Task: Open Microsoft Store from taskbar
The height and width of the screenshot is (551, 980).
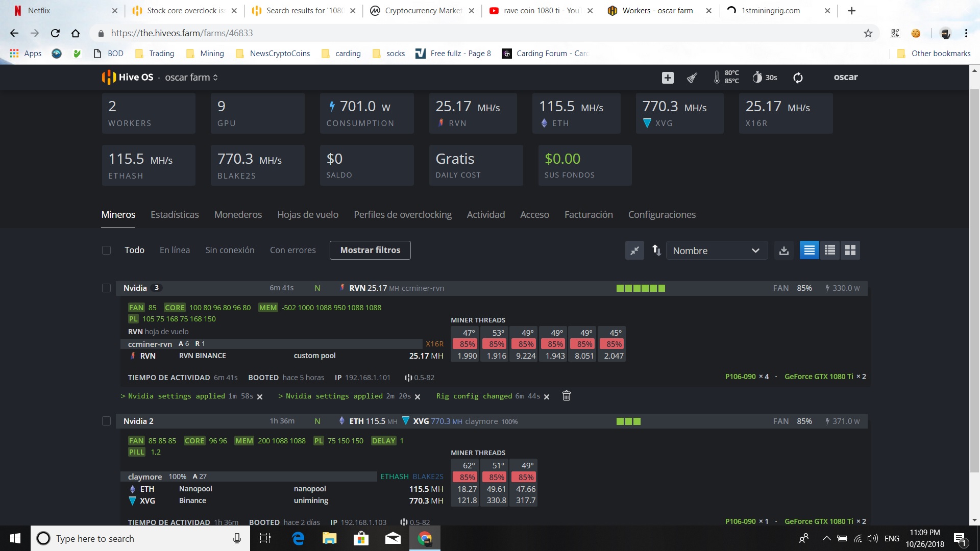Action: pyautogui.click(x=361, y=538)
